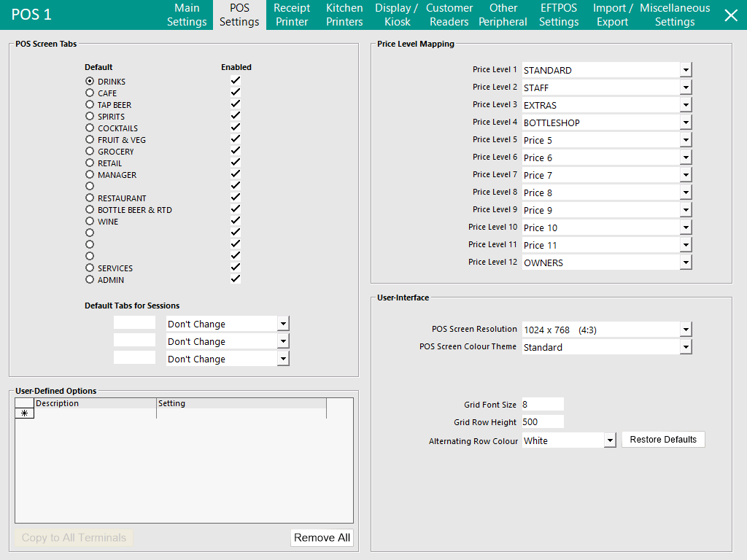Select MANAGER as the default screen tab
The width and height of the screenshot is (747, 560).
[x=88, y=174]
